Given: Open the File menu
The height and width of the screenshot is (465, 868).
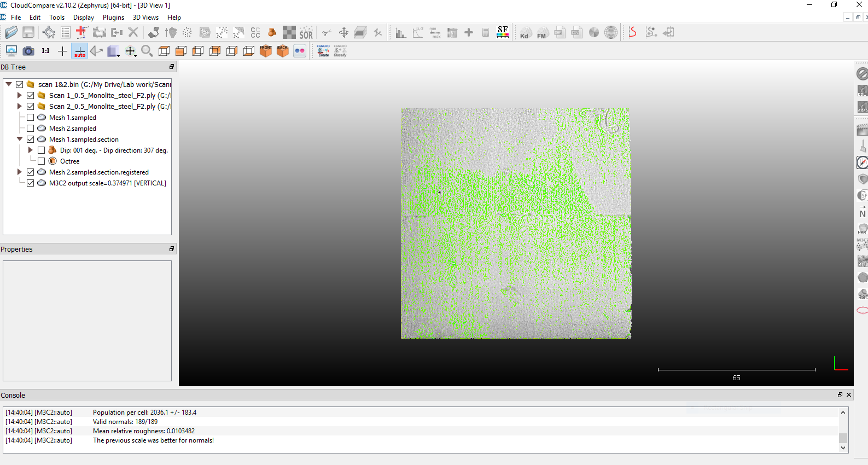Looking at the screenshot, I should pos(16,18).
